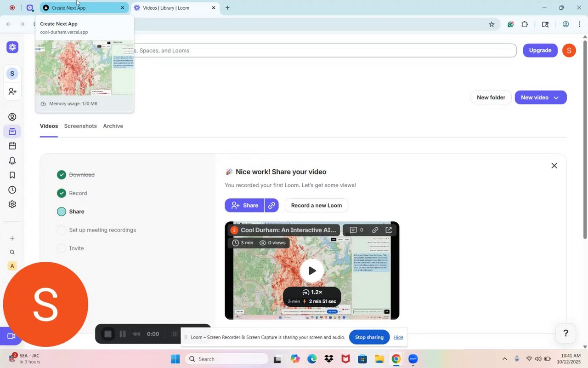Click the large S camera bubble
This screenshot has height=368, width=588.
pos(45,304)
